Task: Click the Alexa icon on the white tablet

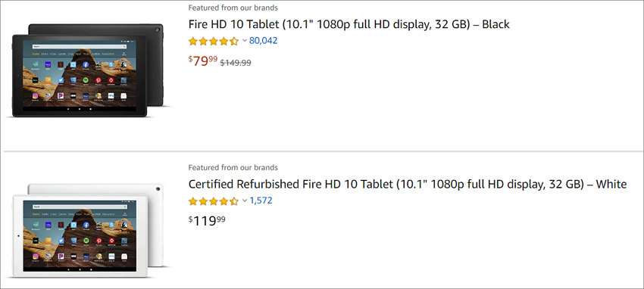Action: coord(73,225)
